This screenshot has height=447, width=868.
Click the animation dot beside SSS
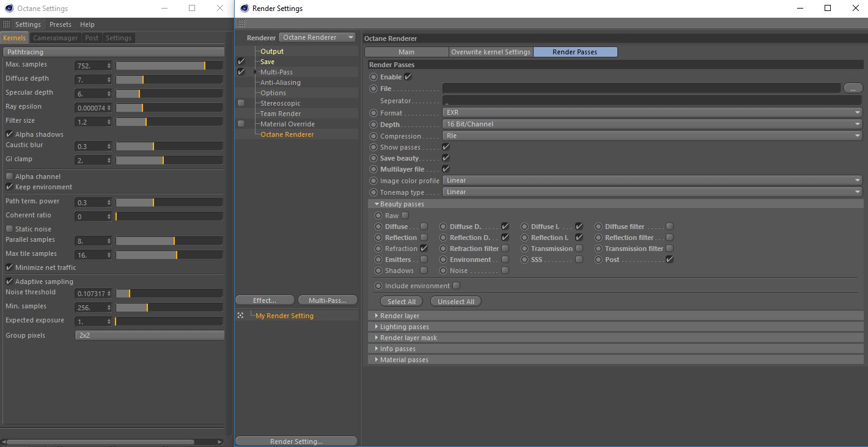524,260
